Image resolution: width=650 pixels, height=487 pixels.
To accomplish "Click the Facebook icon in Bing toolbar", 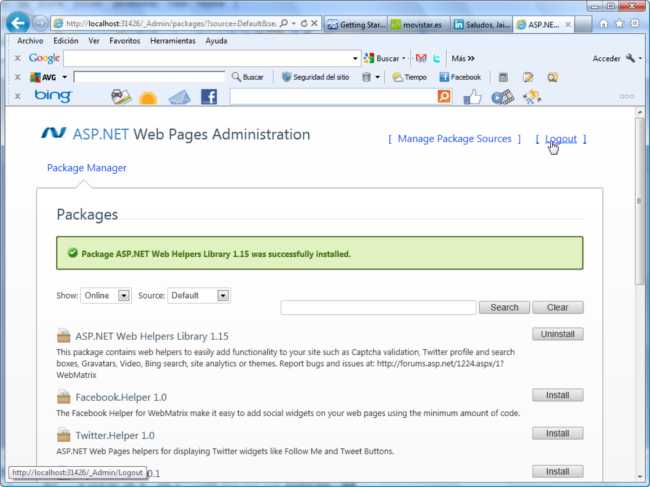I will pyautogui.click(x=208, y=96).
